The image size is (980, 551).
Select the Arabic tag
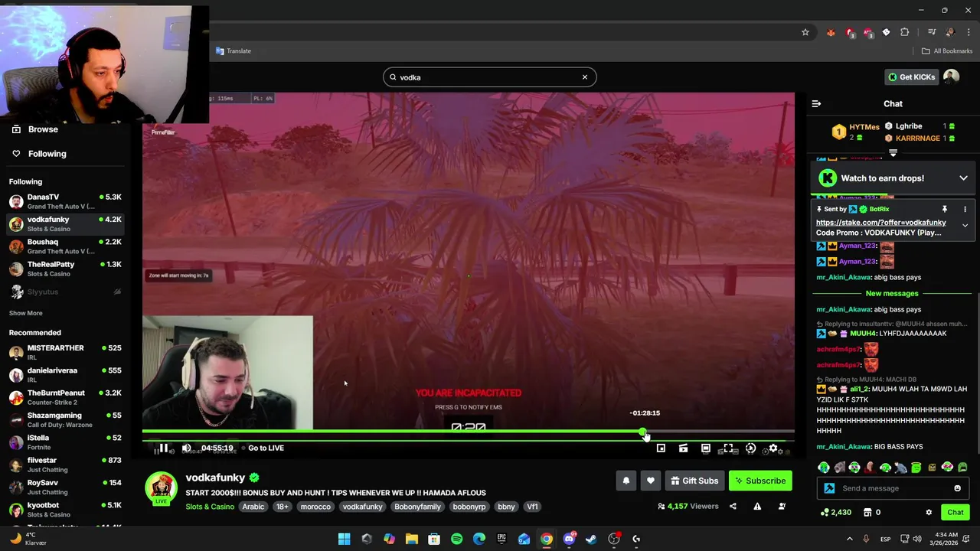pos(253,507)
